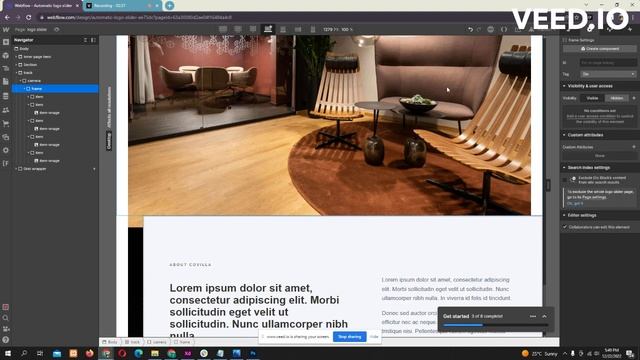Click the Stop sharing button
Viewport: 640px width, 360px height.
pyautogui.click(x=349, y=337)
